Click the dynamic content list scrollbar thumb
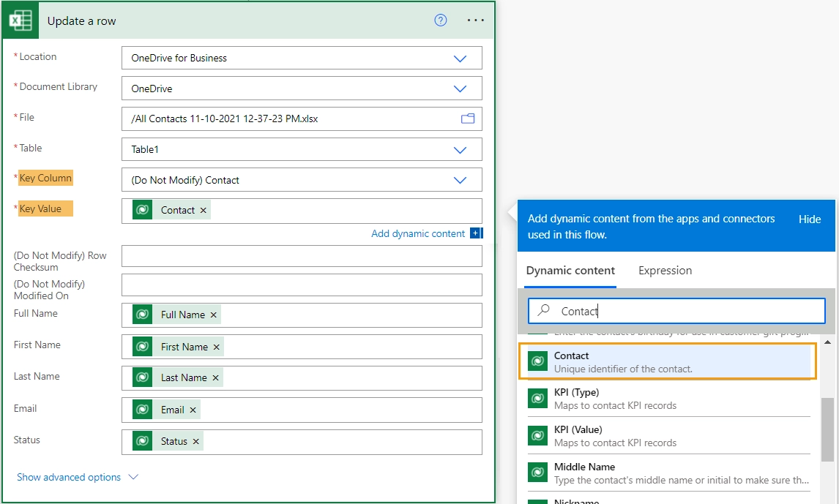 (x=827, y=429)
